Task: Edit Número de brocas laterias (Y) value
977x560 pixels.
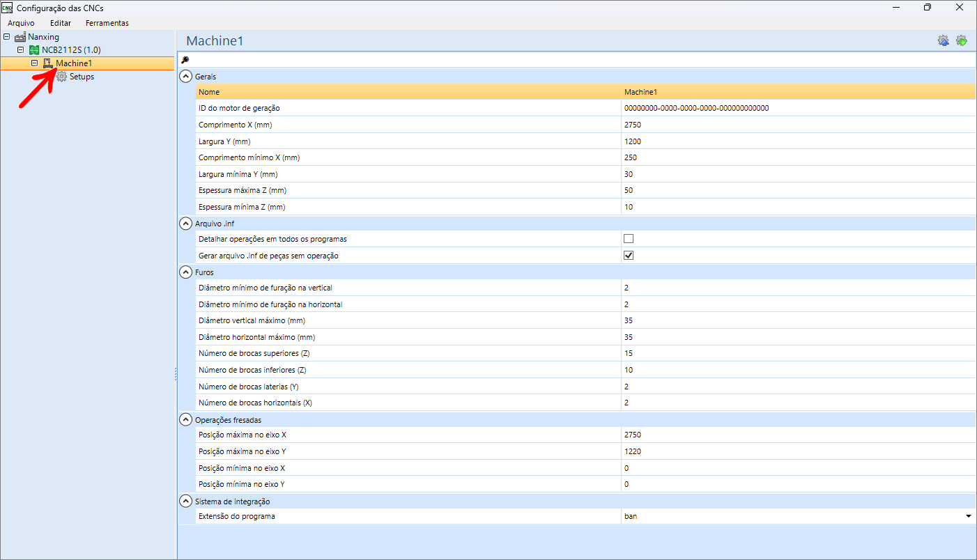Action: point(798,387)
